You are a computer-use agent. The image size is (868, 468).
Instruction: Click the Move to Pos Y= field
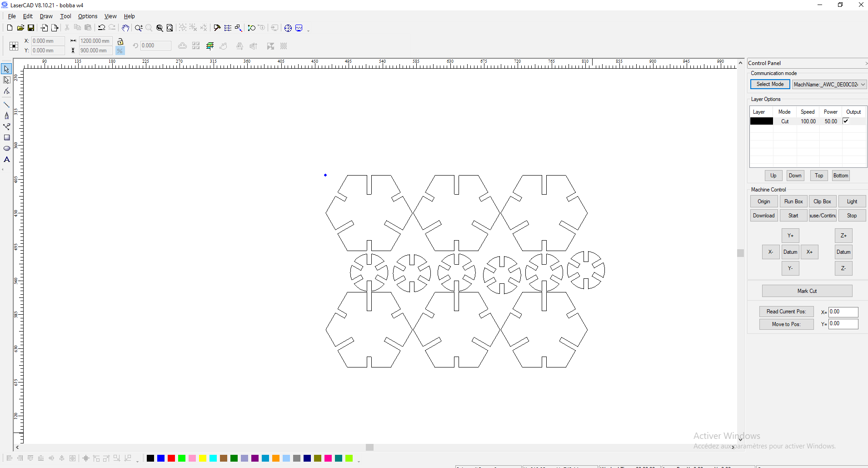[x=843, y=324]
